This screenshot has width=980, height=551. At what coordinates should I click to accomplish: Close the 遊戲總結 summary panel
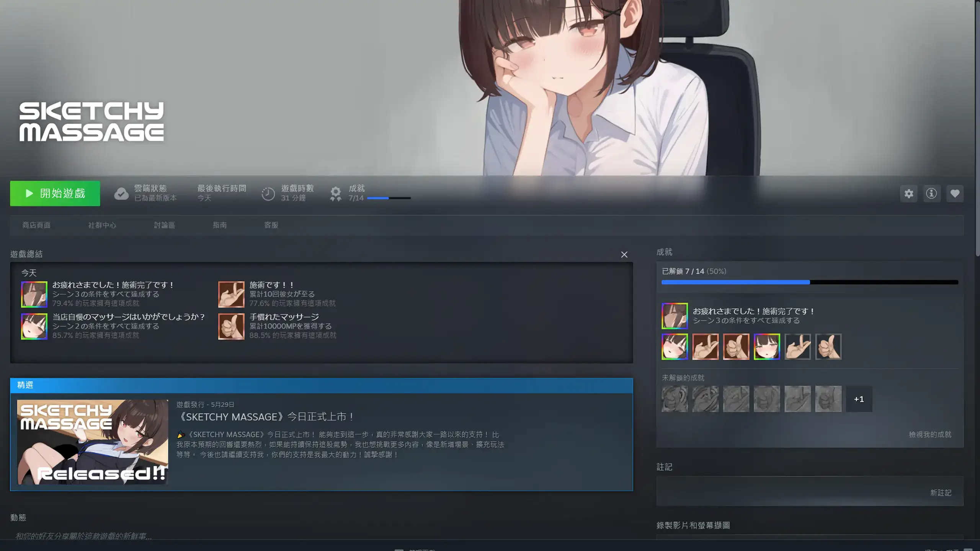coord(624,254)
